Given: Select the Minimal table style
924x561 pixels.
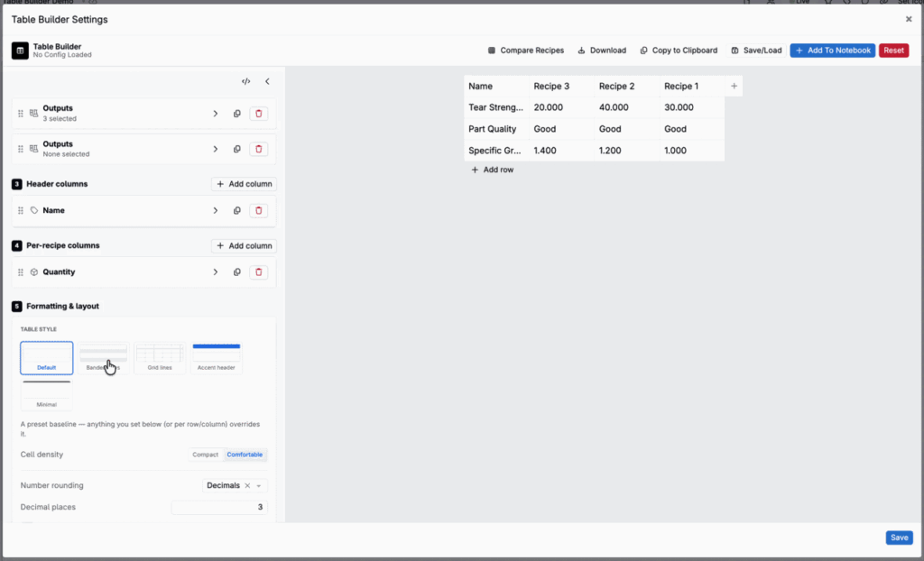Looking at the screenshot, I should [47, 394].
